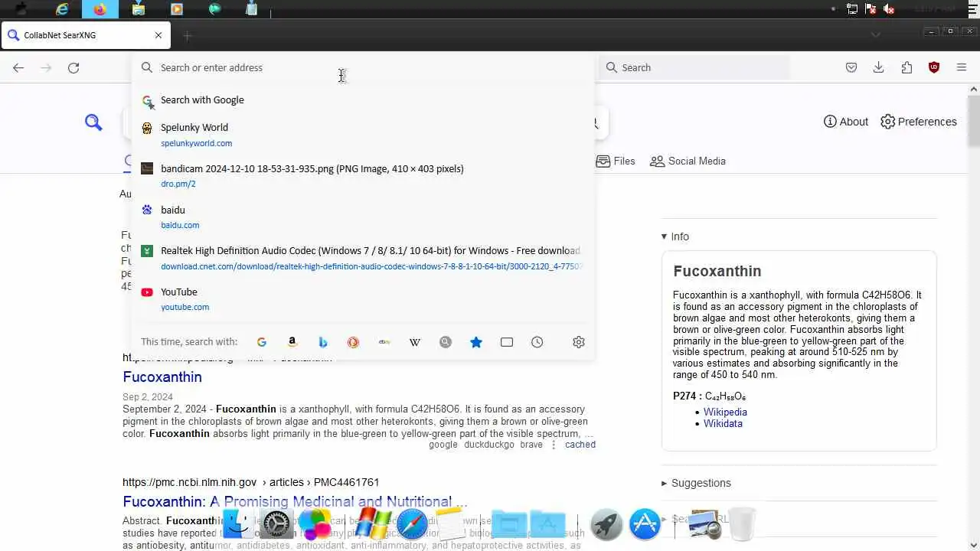Viewport: 980px width, 551px height.
Task: Open the cached version link
Action: [x=580, y=445]
